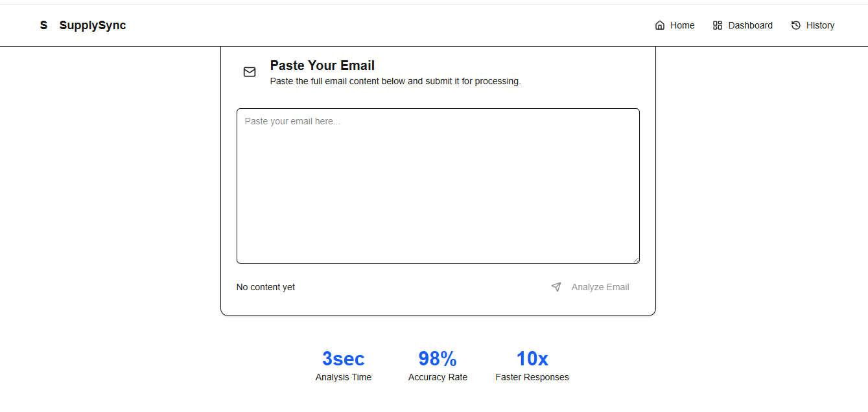Click the grid icon beside Dashboard
Screen dimensions: 868x412
coord(718,25)
